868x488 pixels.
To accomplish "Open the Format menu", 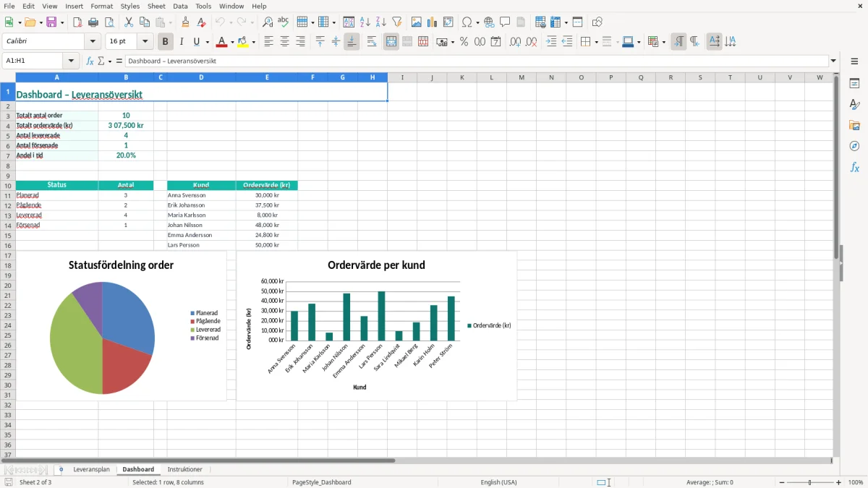I will [x=102, y=6].
